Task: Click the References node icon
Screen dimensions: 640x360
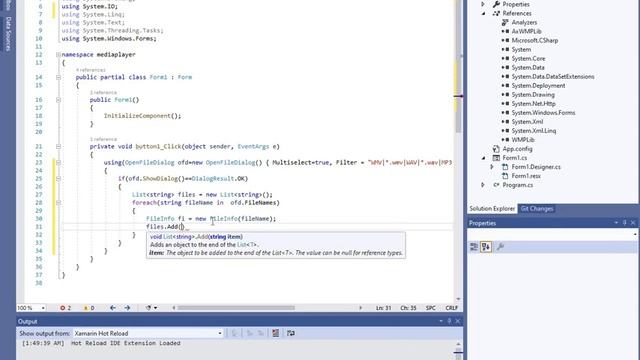Action: 496,13
